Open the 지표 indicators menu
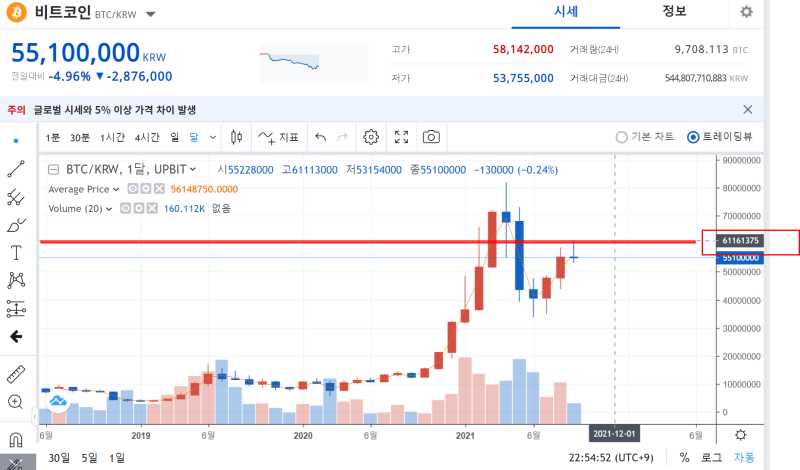The image size is (800, 470). (278, 137)
